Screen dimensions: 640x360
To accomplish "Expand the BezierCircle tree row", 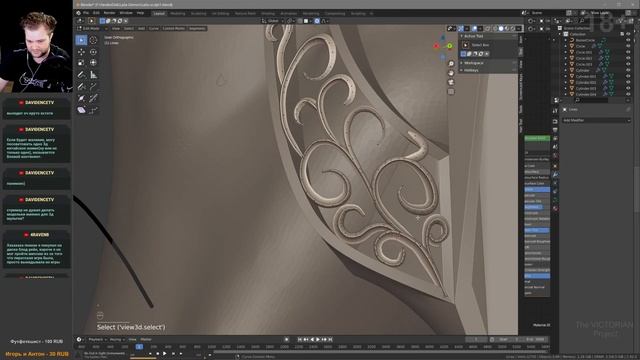I will (x=566, y=40).
